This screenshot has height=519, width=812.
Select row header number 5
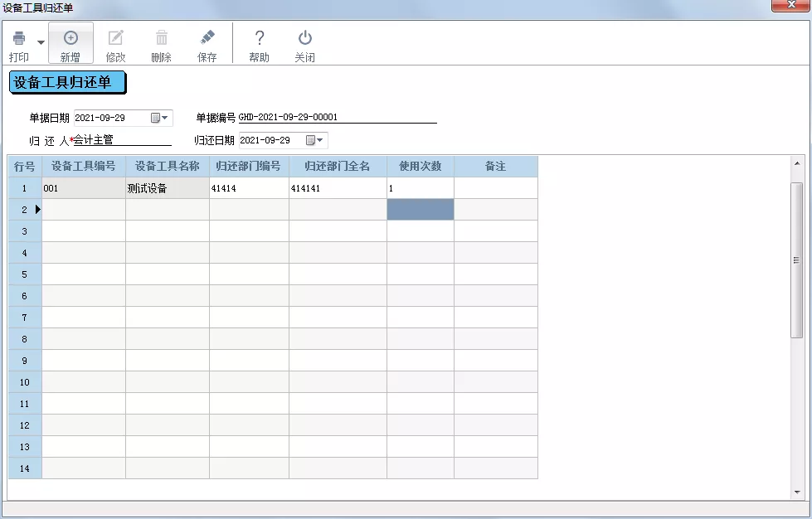25,274
